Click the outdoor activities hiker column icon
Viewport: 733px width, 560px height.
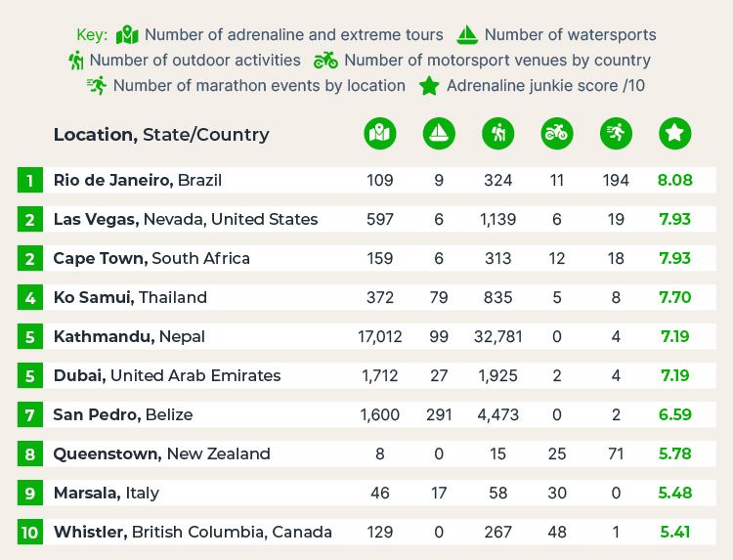pyautogui.click(x=497, y=134)
